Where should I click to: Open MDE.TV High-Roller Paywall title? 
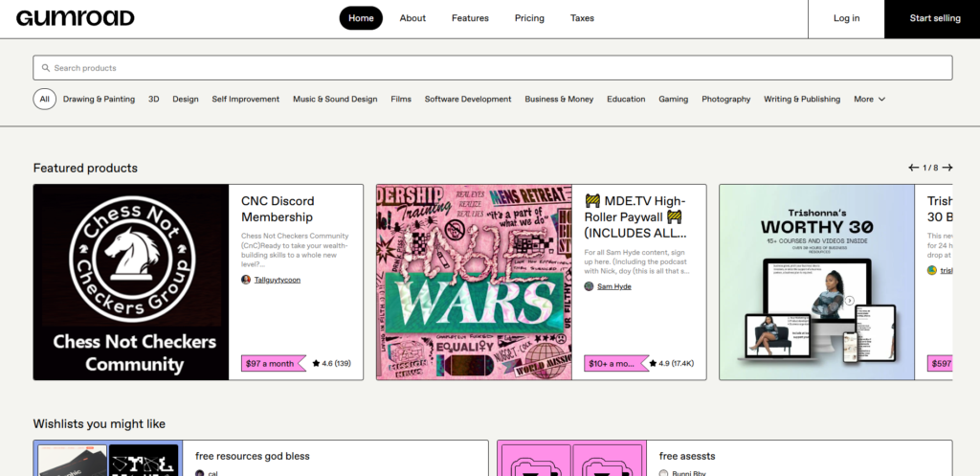point(635,217)
